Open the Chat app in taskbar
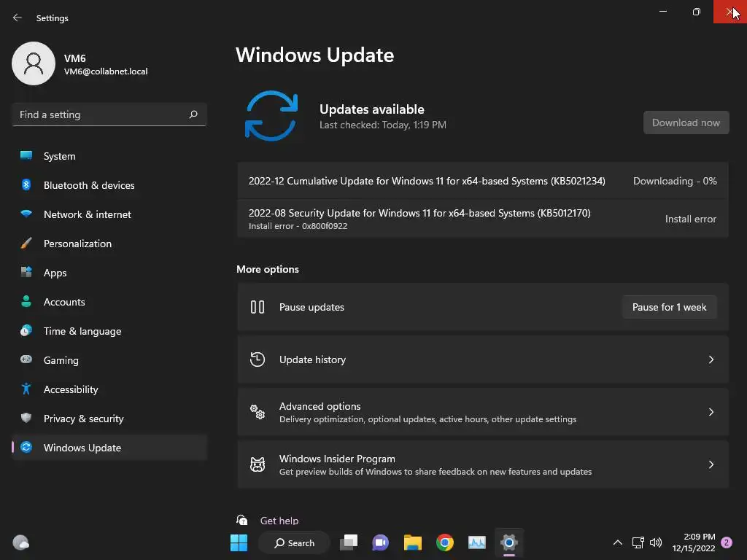This screenshot has height=560, width=747. click(380, 542)
